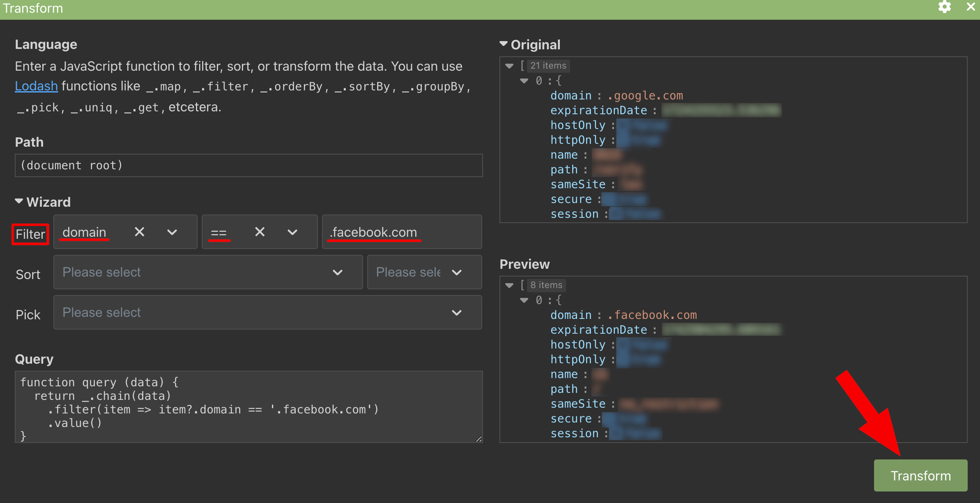Click the expirationDate key in Preview
The image size is (980, 503).
598,330
